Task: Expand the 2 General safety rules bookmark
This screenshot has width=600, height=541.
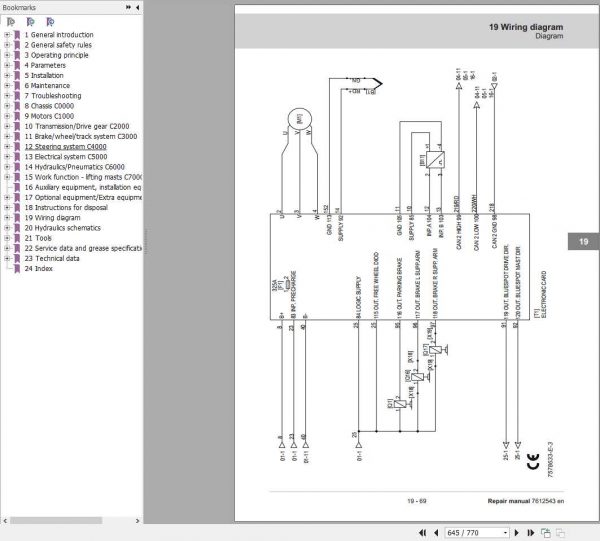Action: pos(7,45)
